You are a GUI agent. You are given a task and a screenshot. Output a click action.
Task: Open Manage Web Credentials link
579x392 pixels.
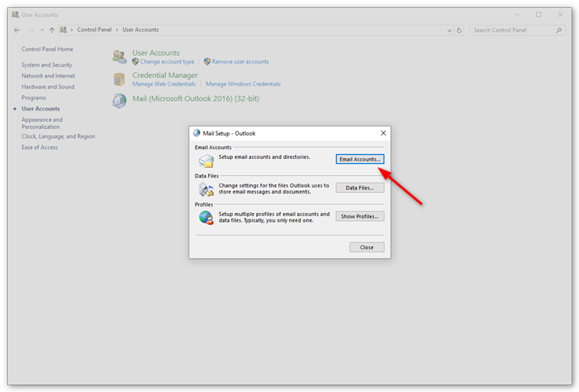pos(164,84)
